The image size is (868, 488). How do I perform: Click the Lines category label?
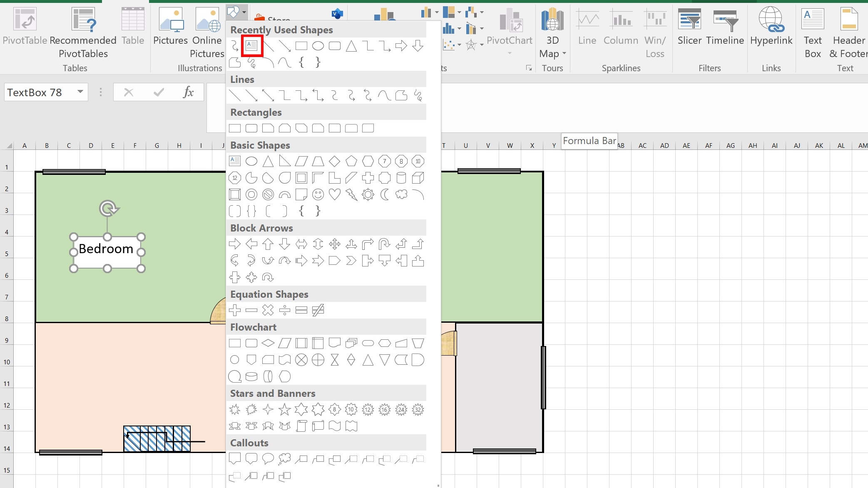[x=242, y=79]
